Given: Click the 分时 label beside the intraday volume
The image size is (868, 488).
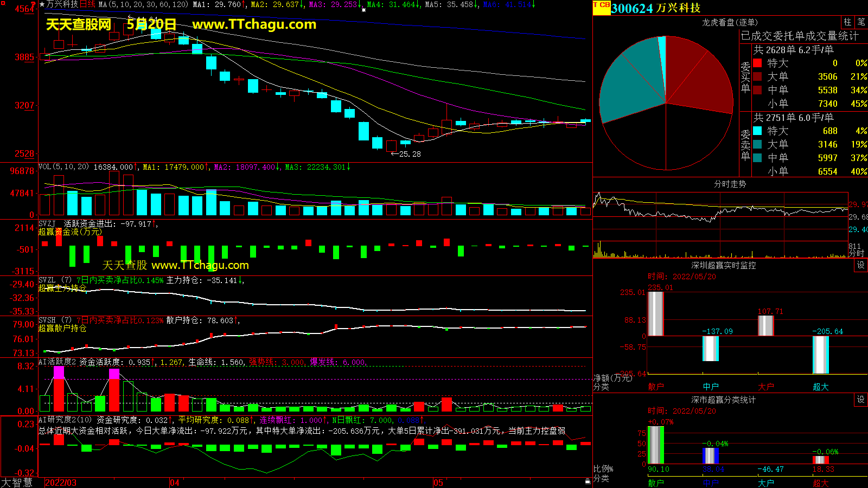Looking at the screenshot, I should [x=856, y=254].
